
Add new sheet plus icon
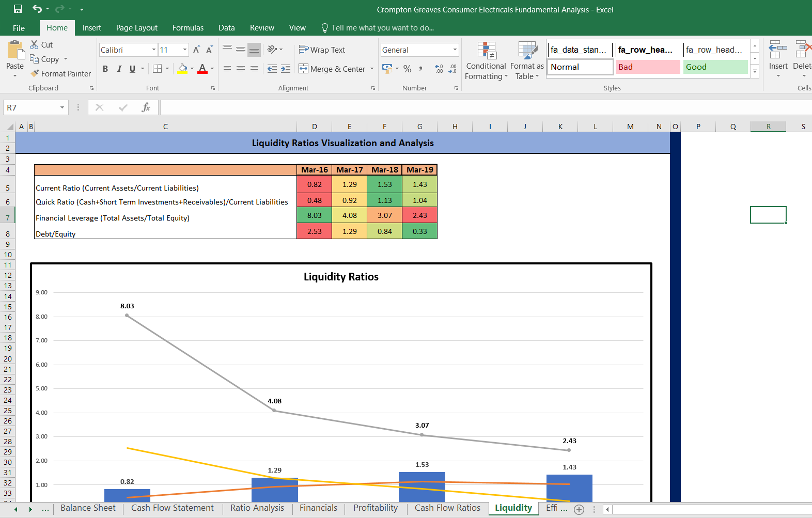(x=579, y=509)
